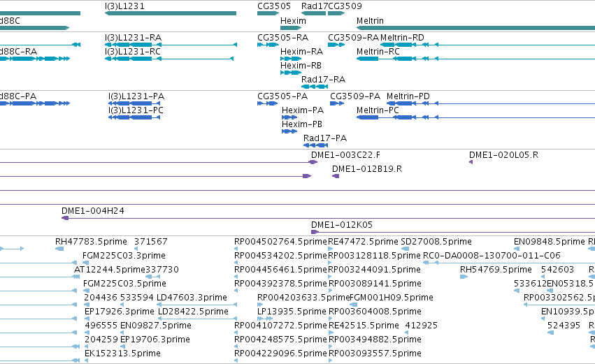Click the EP17926.3prime EST label
The height and width of the screenshot is (364, 595).
pyautogui.click(x=120, y=312)
